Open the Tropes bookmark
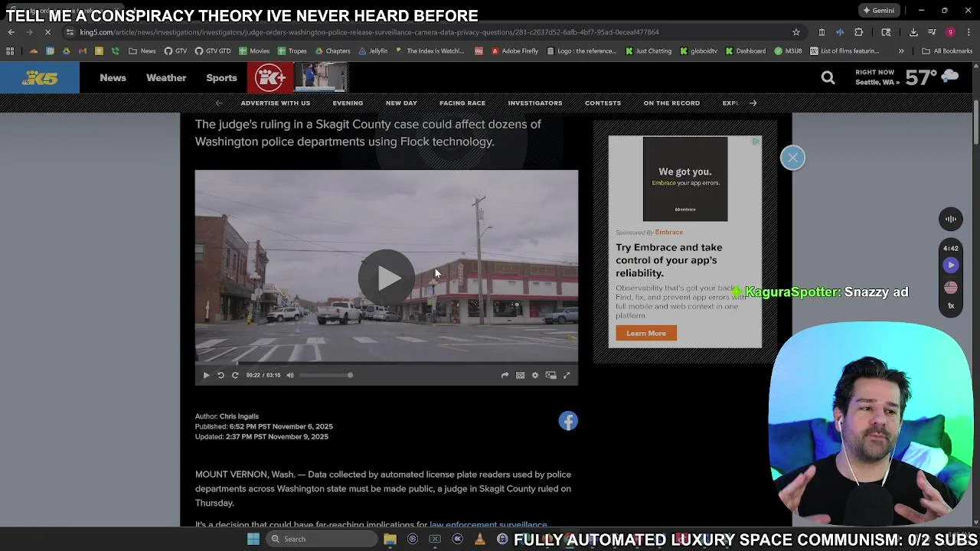The height and width of the screenshot is (551, 980). point(292,51)
